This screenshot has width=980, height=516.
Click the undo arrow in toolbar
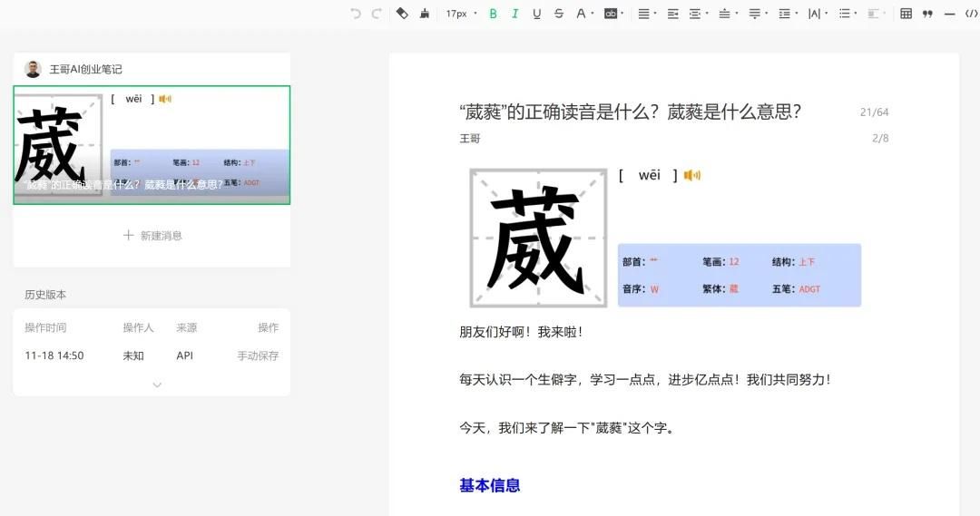[x=355, y=14]
